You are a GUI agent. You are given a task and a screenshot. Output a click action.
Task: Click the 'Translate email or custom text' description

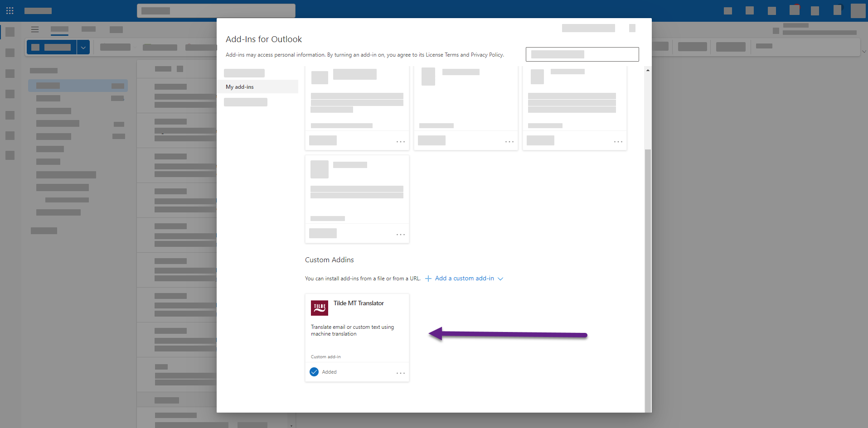[352, 330]
